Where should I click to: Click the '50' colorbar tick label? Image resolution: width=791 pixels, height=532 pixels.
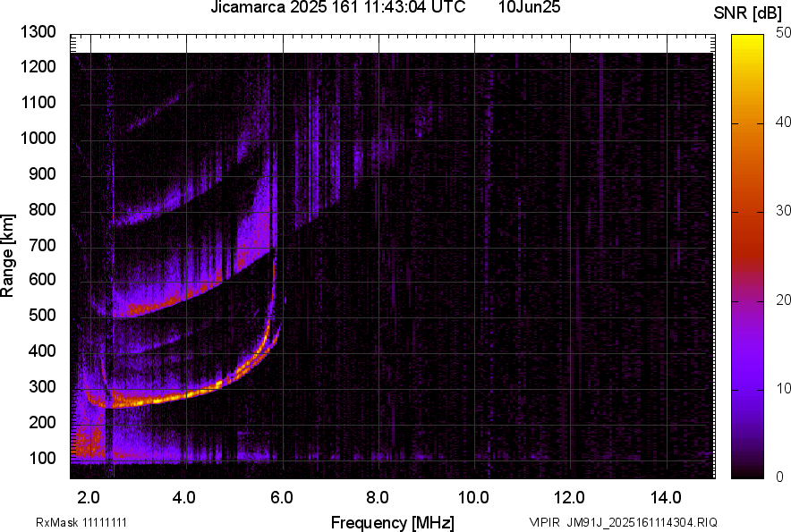783,33
